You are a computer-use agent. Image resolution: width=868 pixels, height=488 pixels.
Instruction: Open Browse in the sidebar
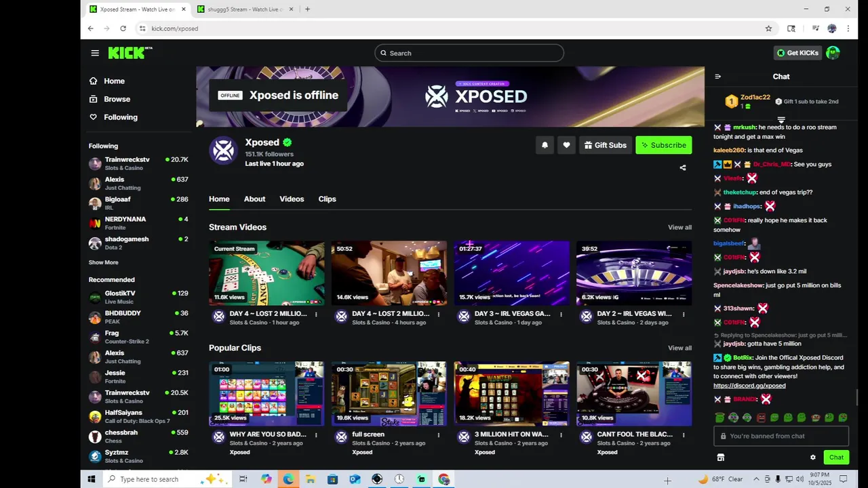110,99
